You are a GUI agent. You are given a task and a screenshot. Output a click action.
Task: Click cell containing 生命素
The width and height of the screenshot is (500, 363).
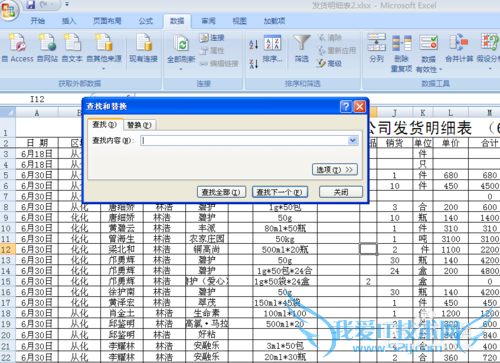(x=207, y=313)
